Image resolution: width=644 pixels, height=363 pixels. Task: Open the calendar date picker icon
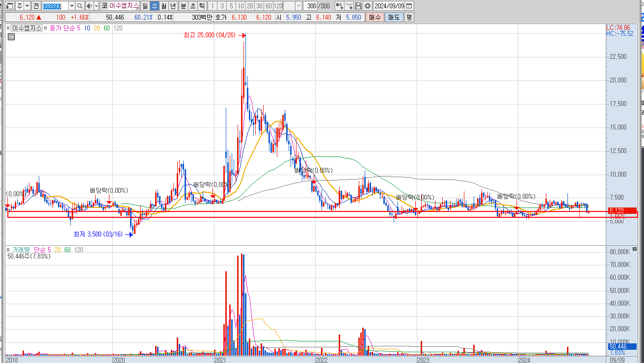tap(409, 6)
